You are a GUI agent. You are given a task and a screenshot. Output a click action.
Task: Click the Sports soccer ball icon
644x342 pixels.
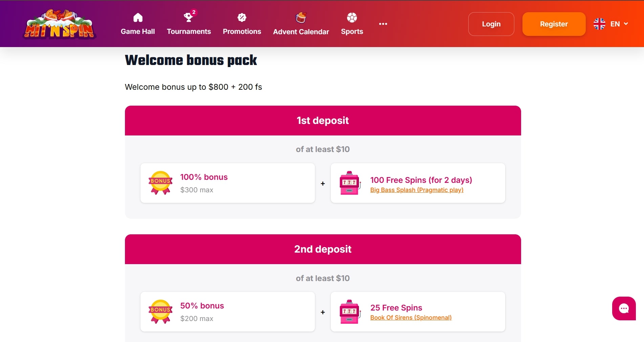coord(352,18)
